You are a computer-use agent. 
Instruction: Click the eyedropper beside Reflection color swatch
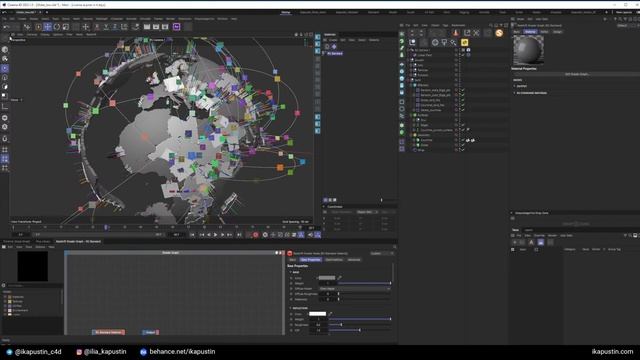(x=330, y=314)
